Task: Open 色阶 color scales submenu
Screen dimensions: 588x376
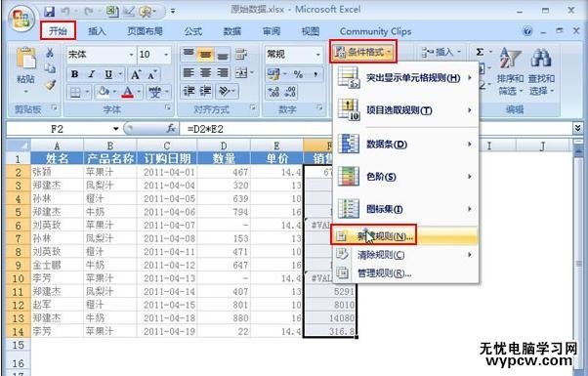Action: point(405,177)
